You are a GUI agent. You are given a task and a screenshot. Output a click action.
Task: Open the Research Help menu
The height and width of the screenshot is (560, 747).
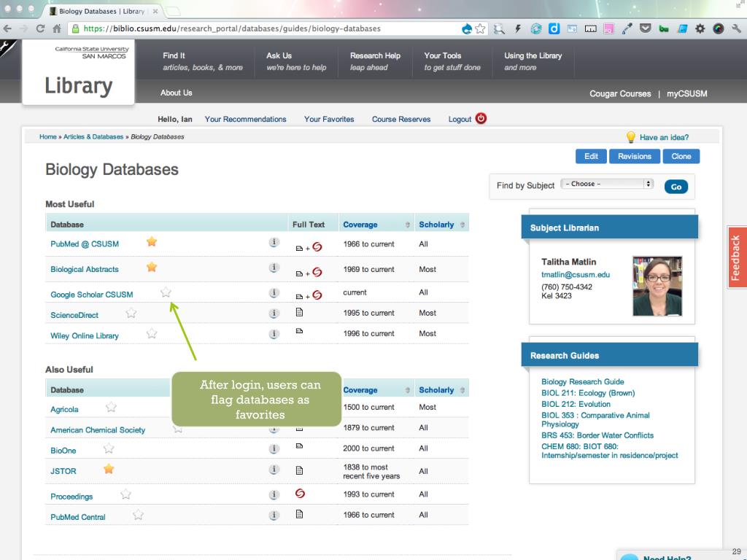[x=375, y=61]
